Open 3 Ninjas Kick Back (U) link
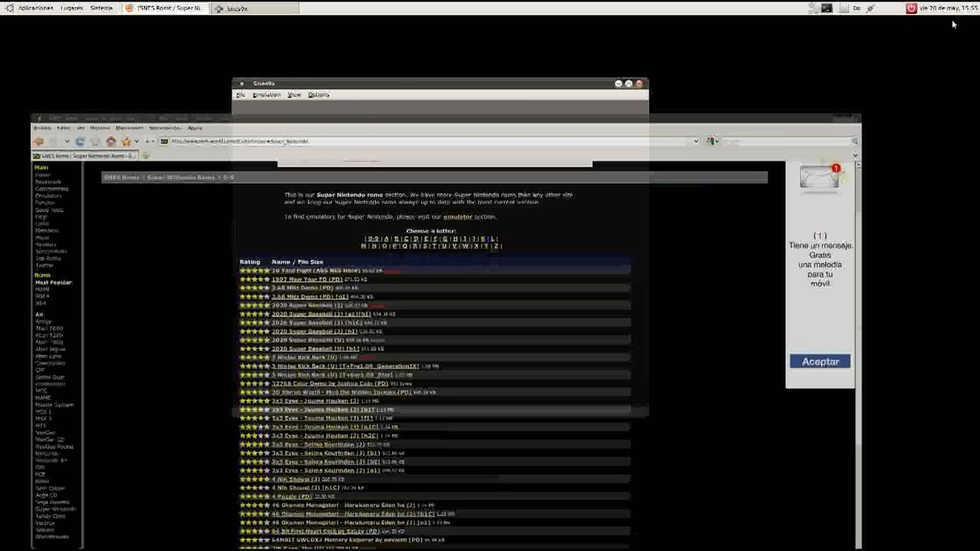Viewport: 980px width, 551px height. (x=304, y=357)
